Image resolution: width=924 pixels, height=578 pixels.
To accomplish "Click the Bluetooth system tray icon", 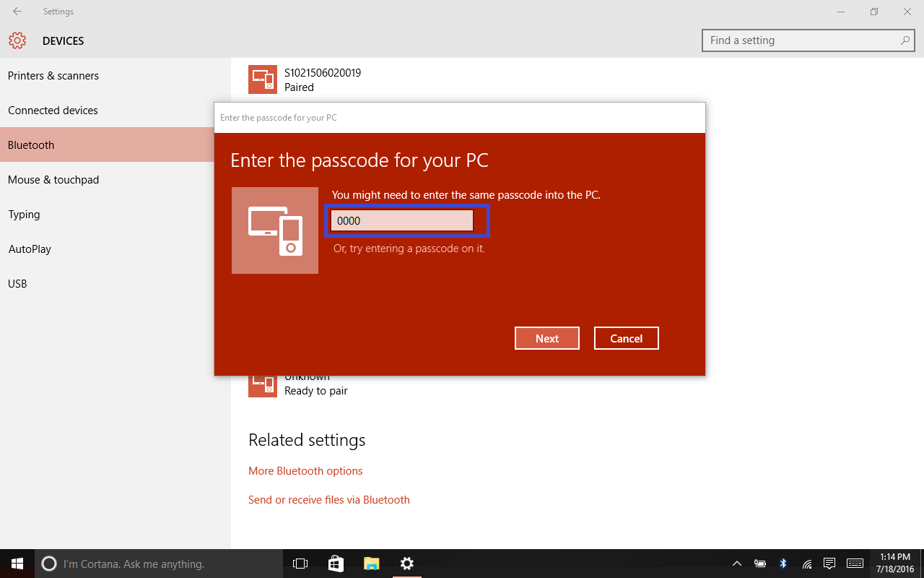I will point(783,564).
